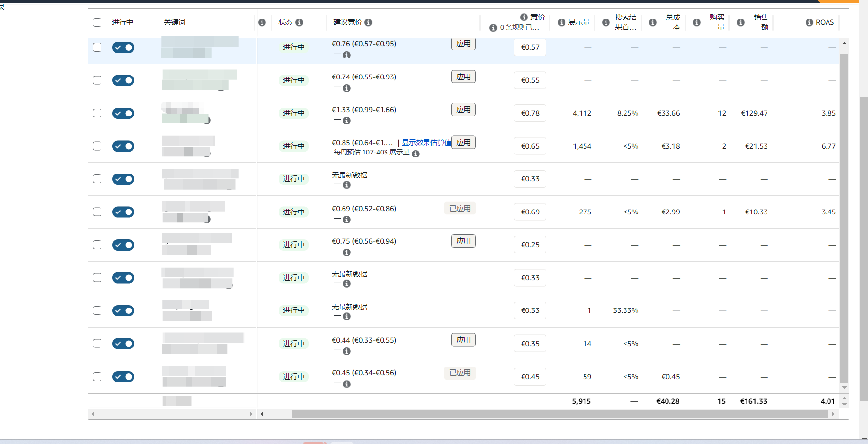Click info icon under €0.69 suggested bid
This screenshot has height=444, width=868.
click(347, 220)
